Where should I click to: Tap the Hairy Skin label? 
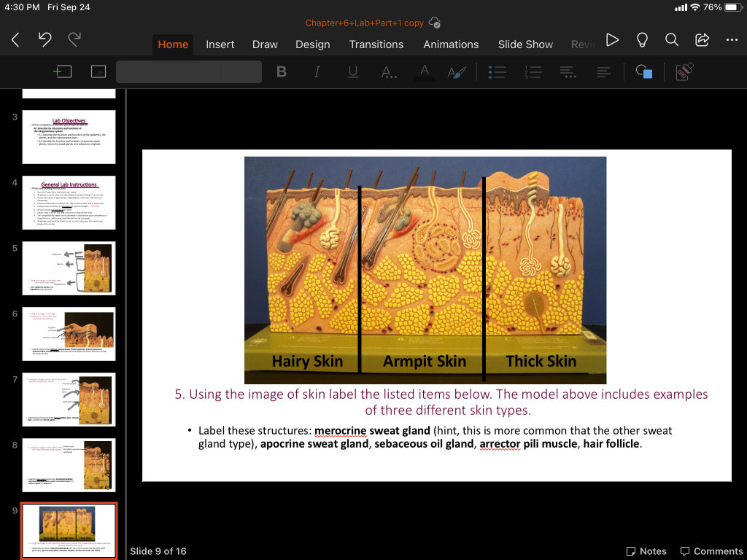(x=307, y=362)
